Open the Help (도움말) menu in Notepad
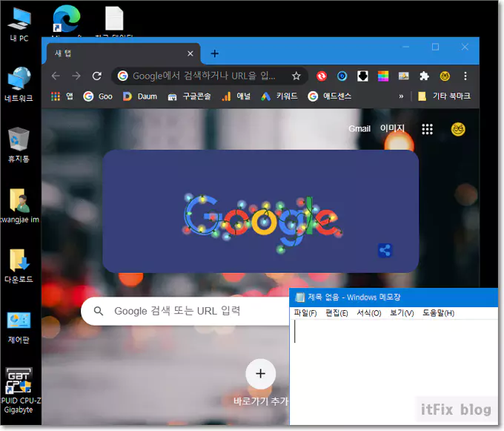The width and height of the screenshot is (504, 431). [439, 313]
